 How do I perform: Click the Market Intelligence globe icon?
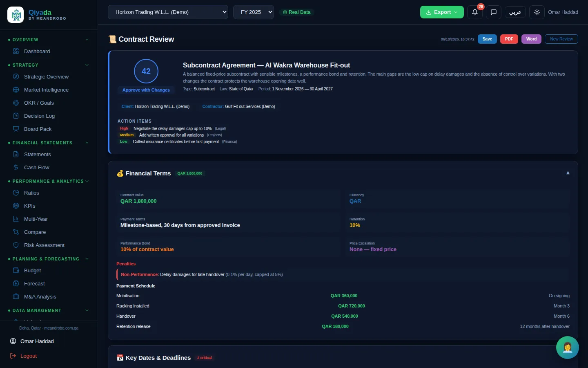coord(16,90)
